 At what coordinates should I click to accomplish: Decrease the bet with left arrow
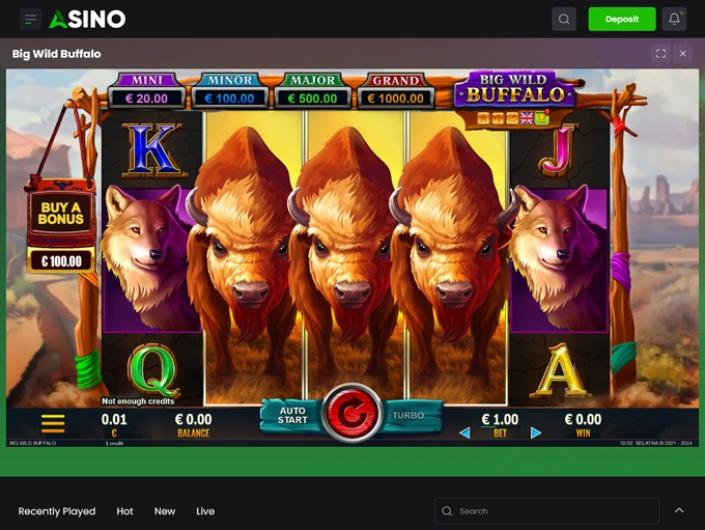click(x=464, y=433)
